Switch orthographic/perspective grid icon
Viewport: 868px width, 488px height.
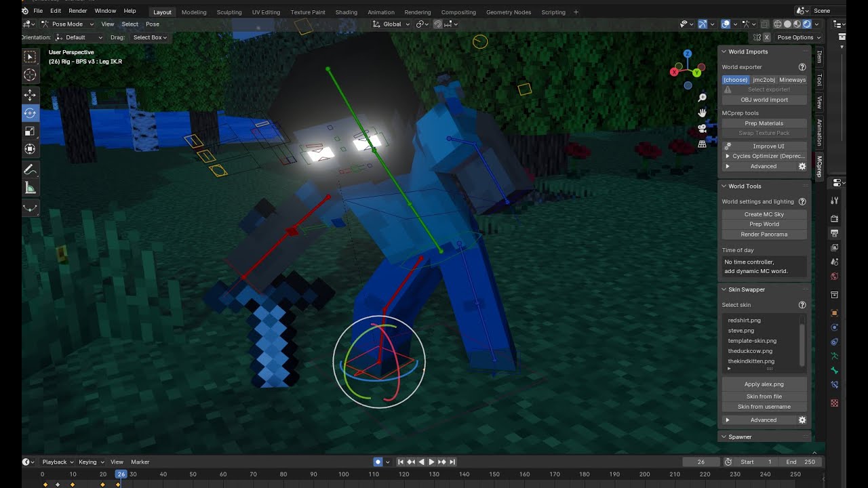(x=703, y=144)
